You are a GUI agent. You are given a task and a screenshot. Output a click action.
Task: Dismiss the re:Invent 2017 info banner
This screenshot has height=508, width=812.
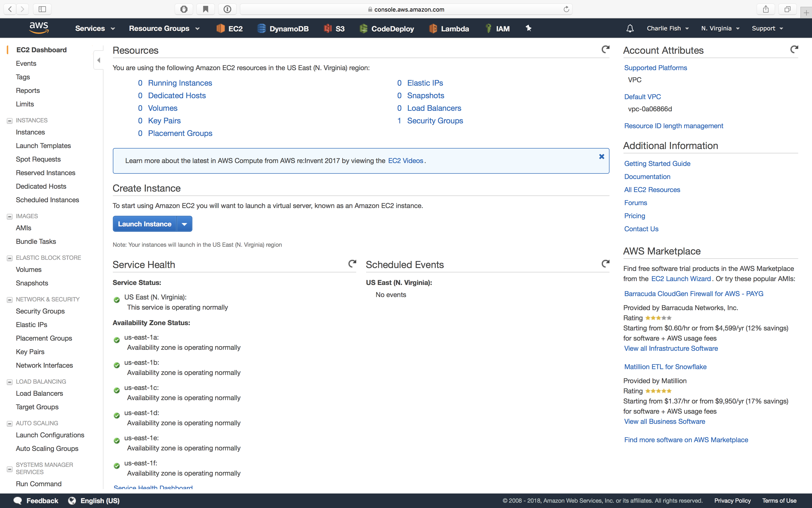602,157
